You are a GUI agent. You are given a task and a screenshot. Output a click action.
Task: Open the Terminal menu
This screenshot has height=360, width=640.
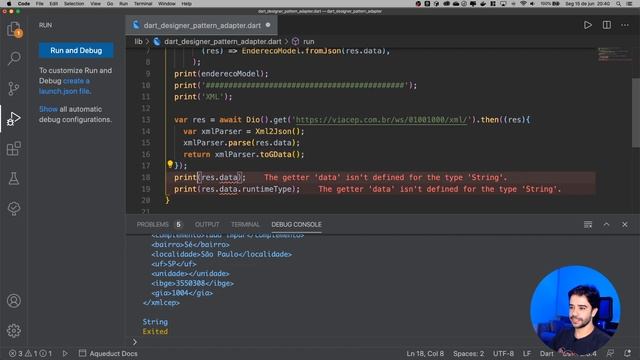click(143, 4)
